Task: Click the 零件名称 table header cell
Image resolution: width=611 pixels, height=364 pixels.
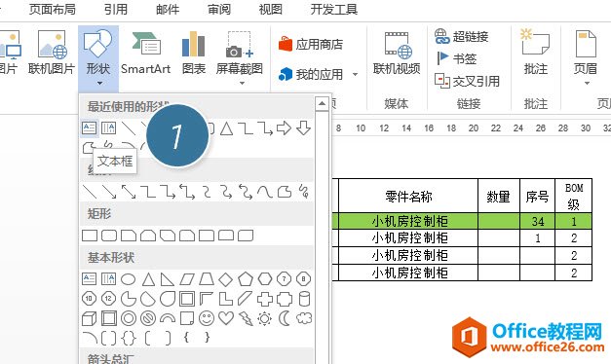Action: [408, 196]
